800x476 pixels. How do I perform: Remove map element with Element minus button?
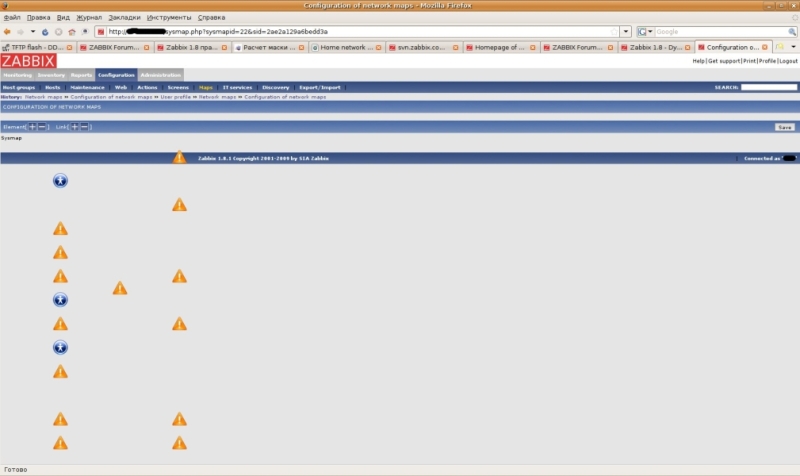[x=42, y=127]
